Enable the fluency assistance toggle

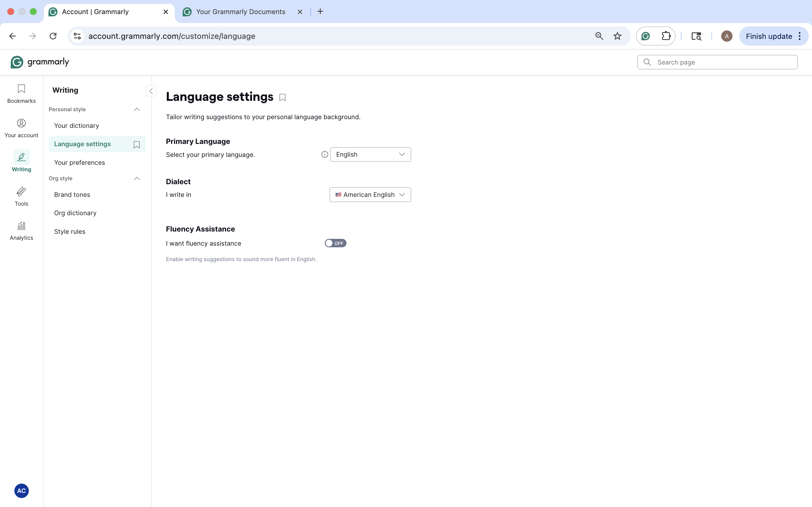coord(335,243)
